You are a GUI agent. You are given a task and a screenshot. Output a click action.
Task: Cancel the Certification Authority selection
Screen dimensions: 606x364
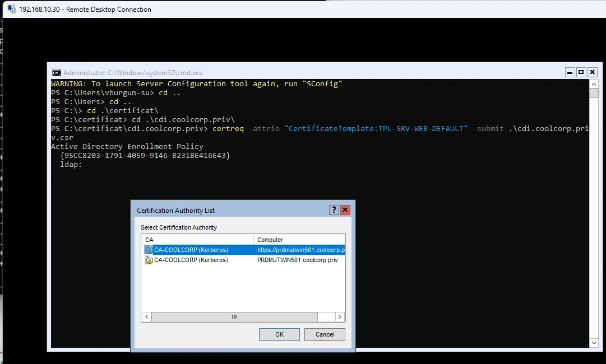click(325, 334)
